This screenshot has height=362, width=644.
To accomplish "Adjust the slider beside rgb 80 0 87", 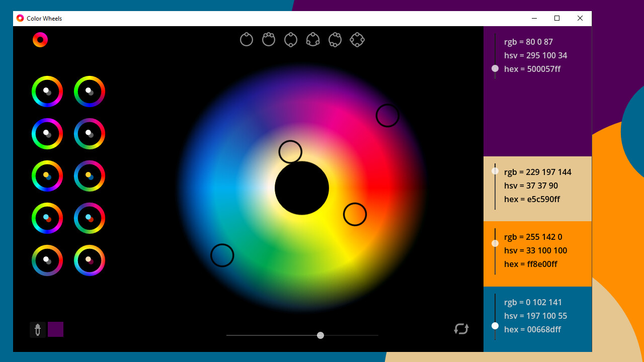I will click(x=495, y=69).
